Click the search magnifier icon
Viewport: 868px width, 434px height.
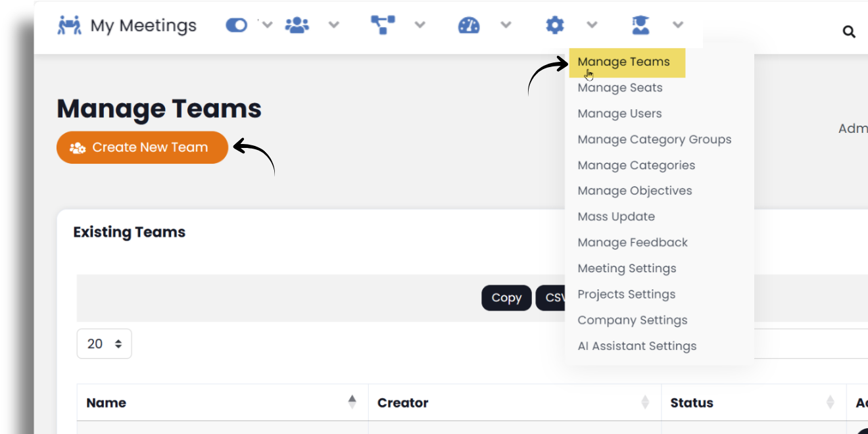pos(849,32)
